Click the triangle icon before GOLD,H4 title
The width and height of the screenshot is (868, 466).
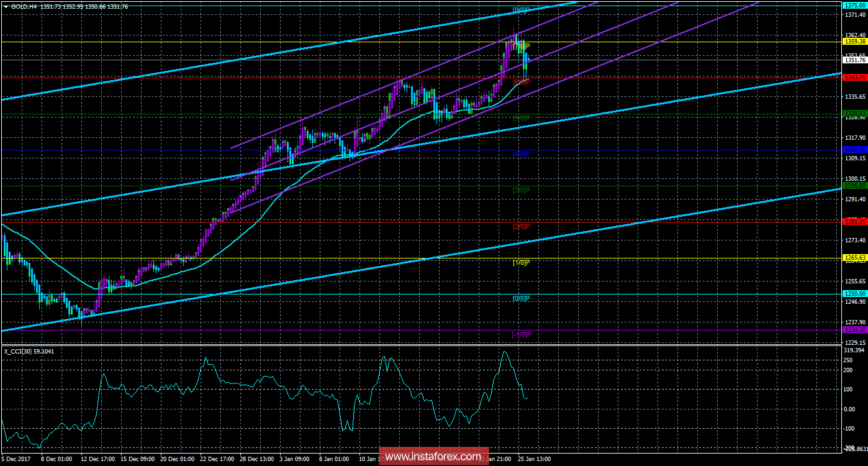tap(6, 6)
